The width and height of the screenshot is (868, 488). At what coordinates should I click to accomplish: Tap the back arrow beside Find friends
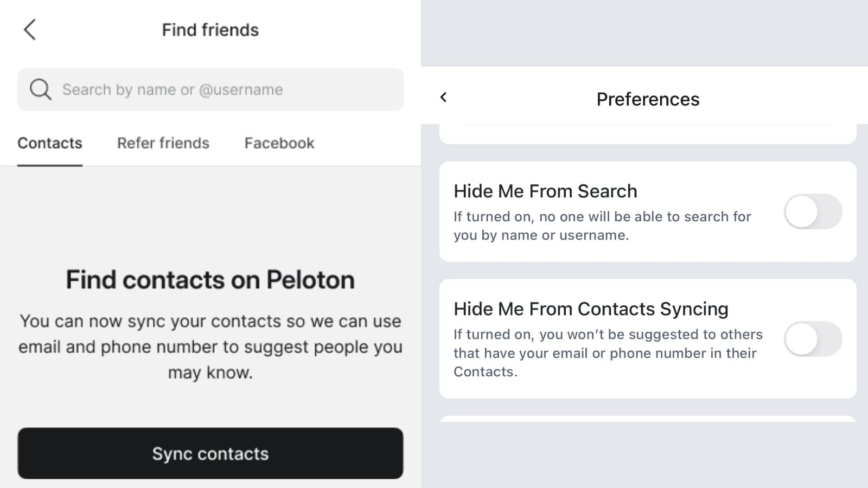click(x=30, y=30)
